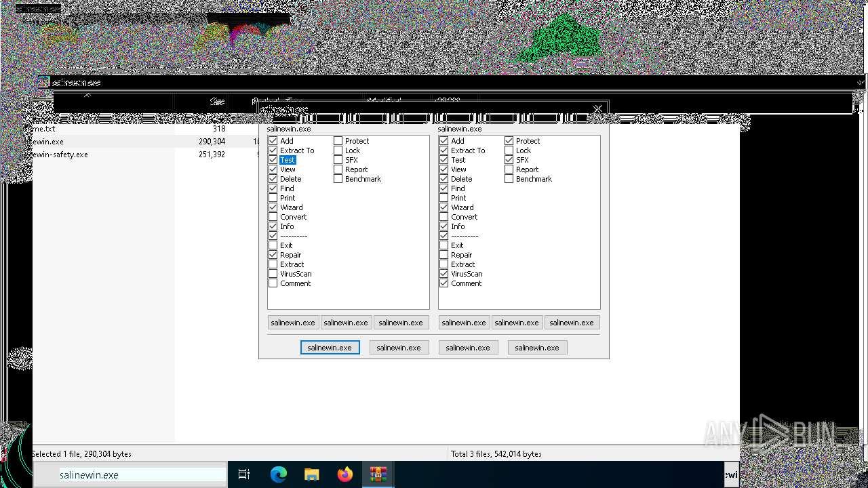This screenshot has height=488, width=868.
Task: Check the empty Repair checkbox
Action: [444, 255]
